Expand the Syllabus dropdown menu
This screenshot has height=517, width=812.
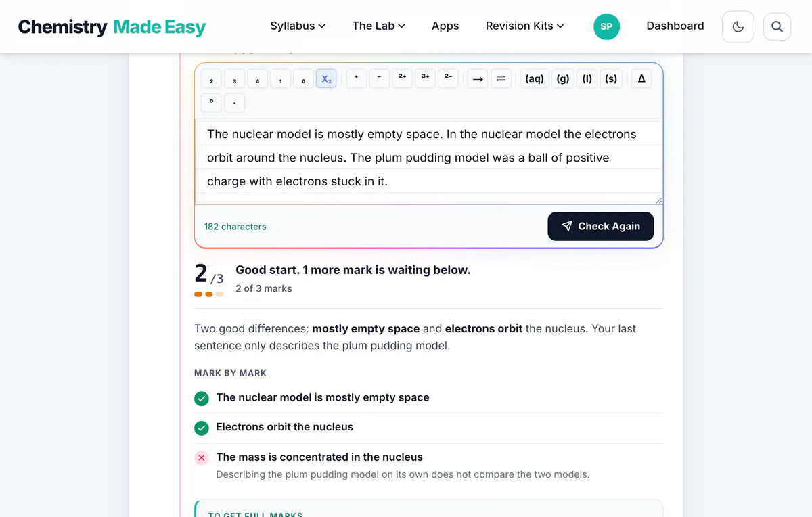point(298,26)
